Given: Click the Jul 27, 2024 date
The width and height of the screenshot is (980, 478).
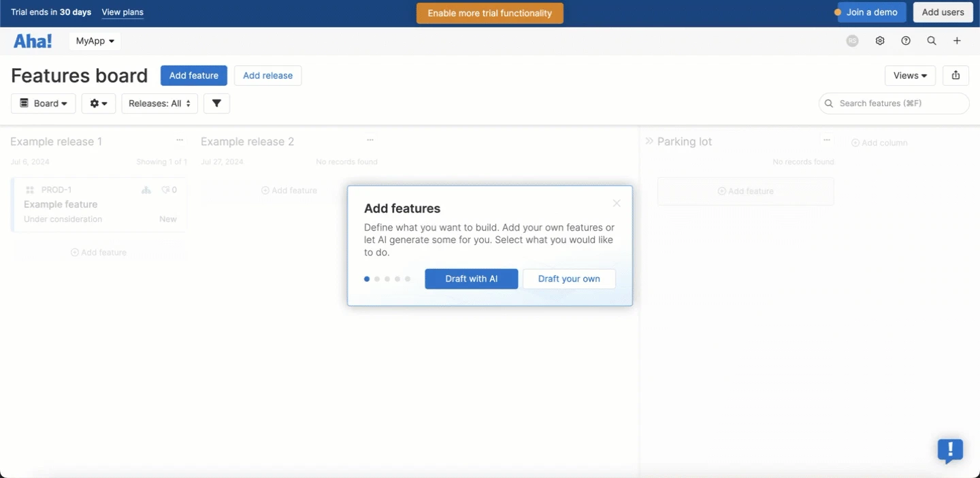Looking at the screenshot, I should point(222,162).
